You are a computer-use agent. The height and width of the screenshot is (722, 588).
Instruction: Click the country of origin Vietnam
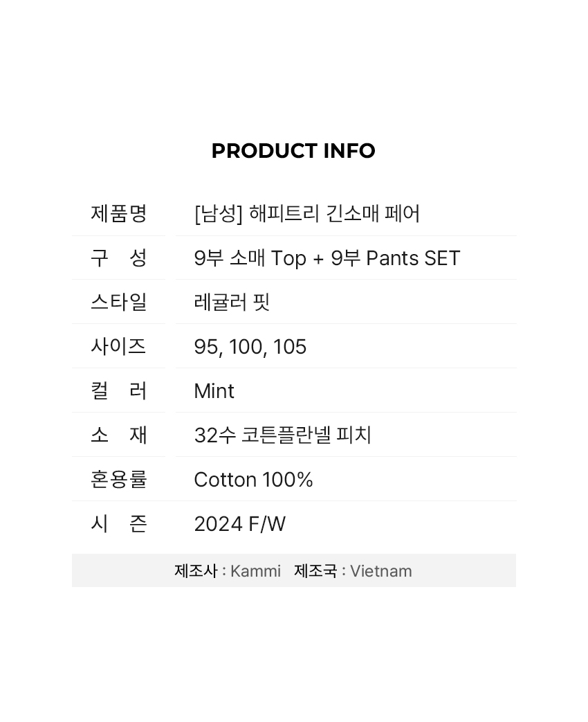[x=381, y=571]
